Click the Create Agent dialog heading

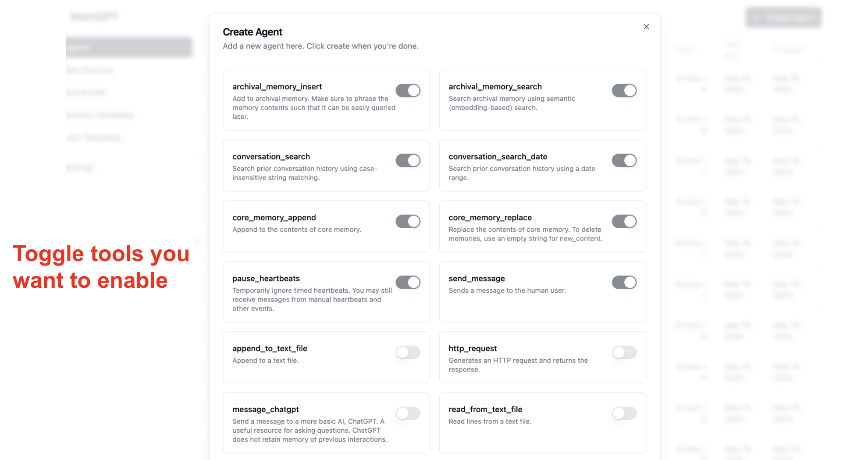coord(253,32)
